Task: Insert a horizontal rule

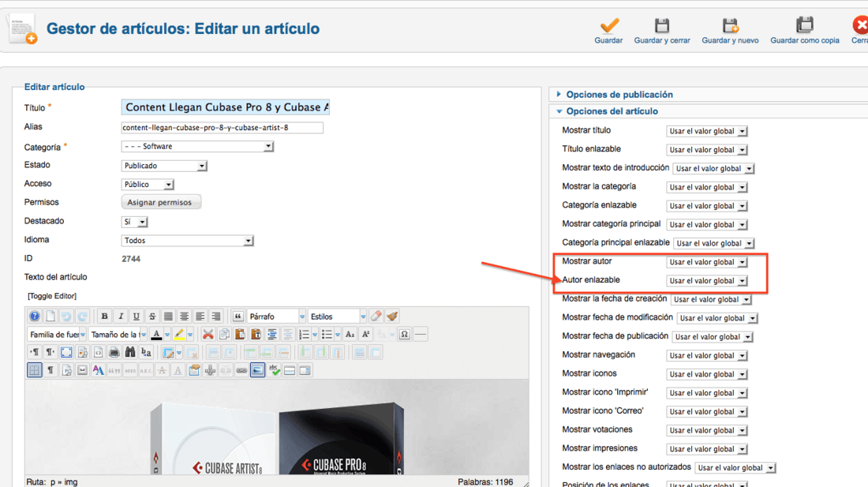Action: coord(421,334)
